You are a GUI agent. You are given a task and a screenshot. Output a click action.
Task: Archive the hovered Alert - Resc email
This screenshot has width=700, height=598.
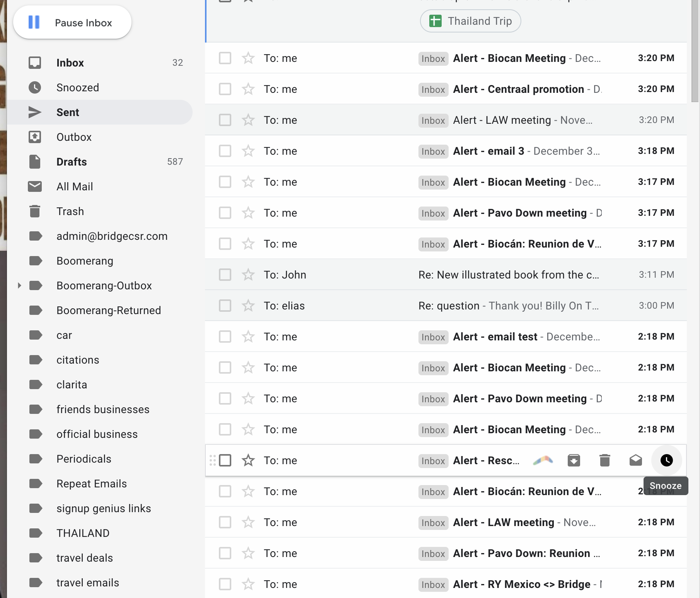(x=574, y=460)
